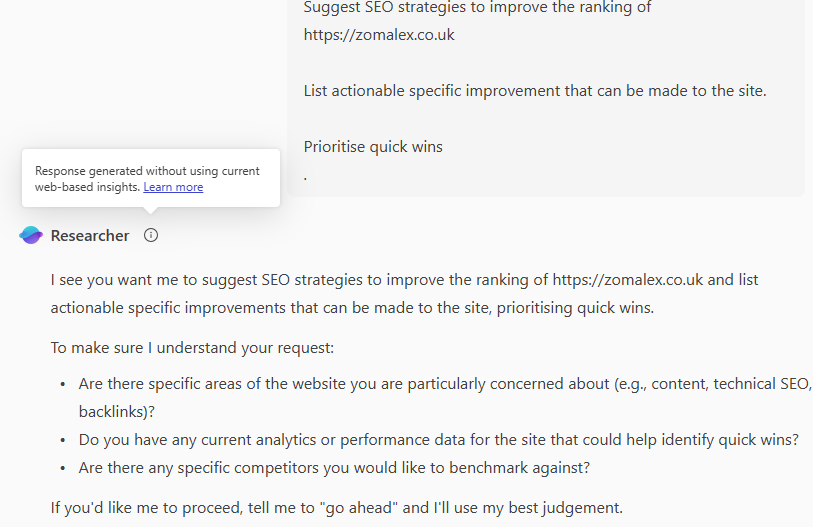This screenshot has height=527, width=813.
Task: Click the "I see you want me" sentence
Action: [300, 280]
